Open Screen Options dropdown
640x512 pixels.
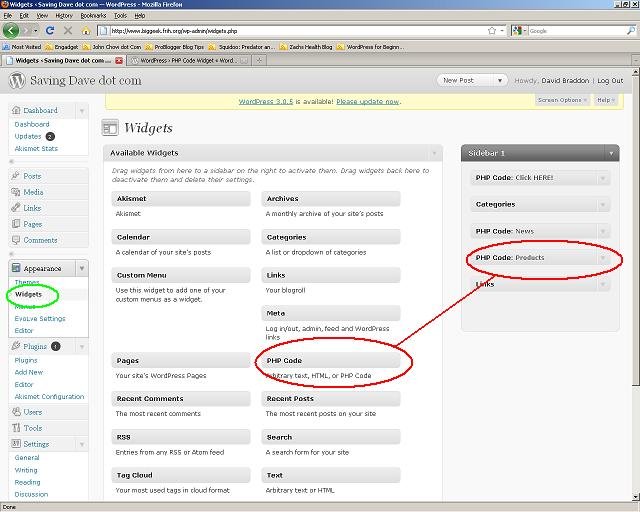[x=562, y=100]
